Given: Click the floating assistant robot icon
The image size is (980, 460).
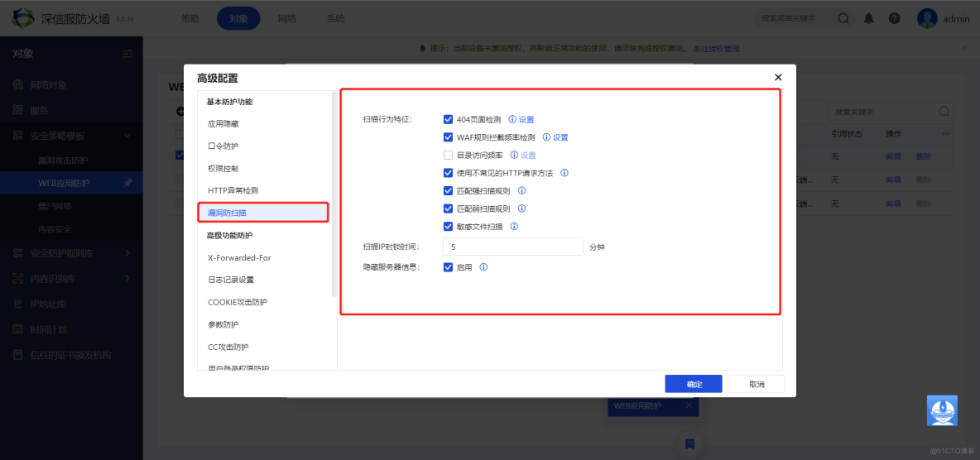Looking at the screenshot, I should coord(942,411).
